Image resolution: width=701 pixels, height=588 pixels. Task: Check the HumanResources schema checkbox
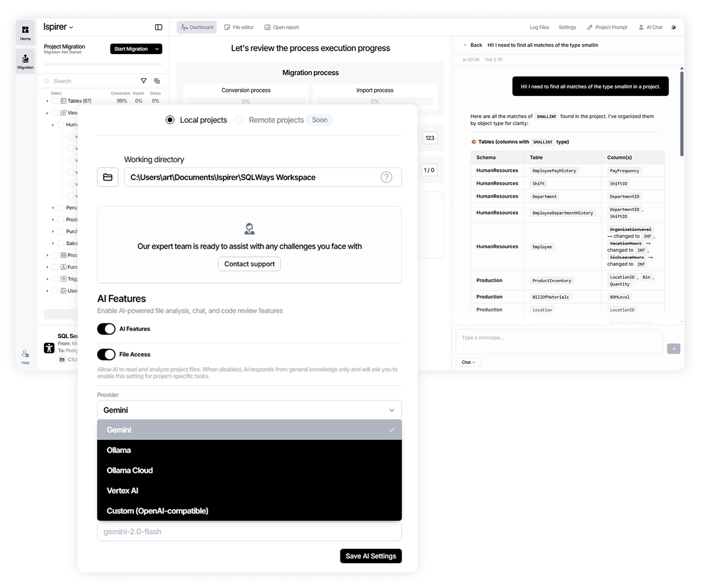[x=61, y=125]
